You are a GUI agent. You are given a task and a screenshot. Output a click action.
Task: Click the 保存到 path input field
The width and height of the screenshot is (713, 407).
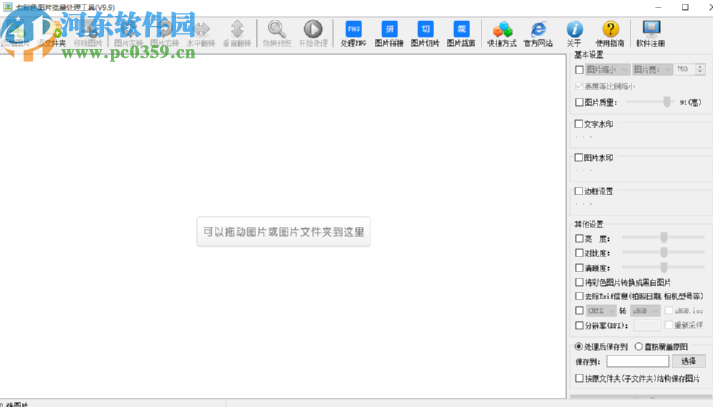(638, 361)
